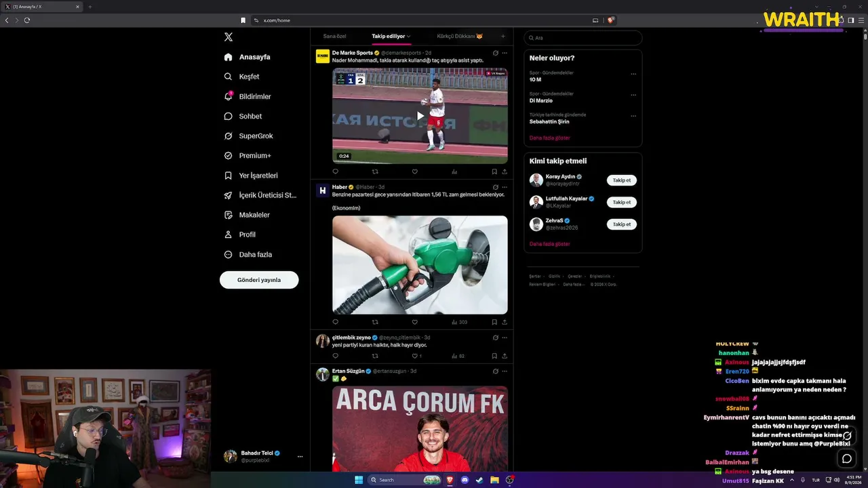Open Makaleler from the sidebar

247,215
